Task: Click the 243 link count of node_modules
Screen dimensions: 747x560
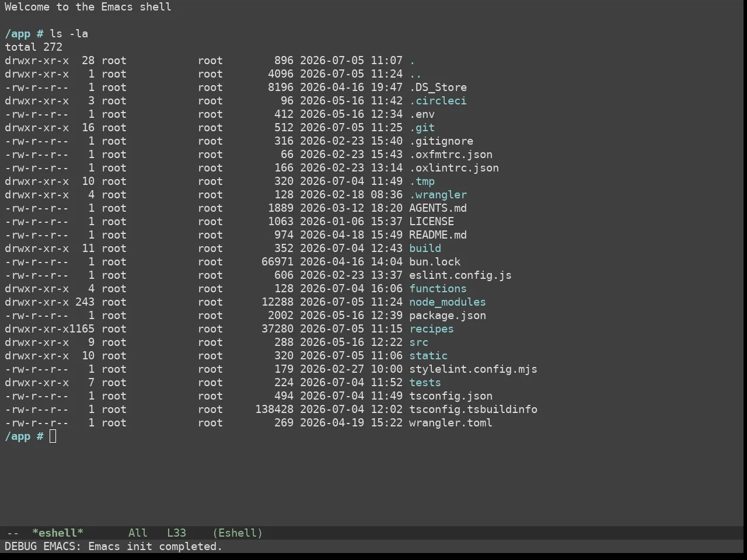Action: coord(85,302)
